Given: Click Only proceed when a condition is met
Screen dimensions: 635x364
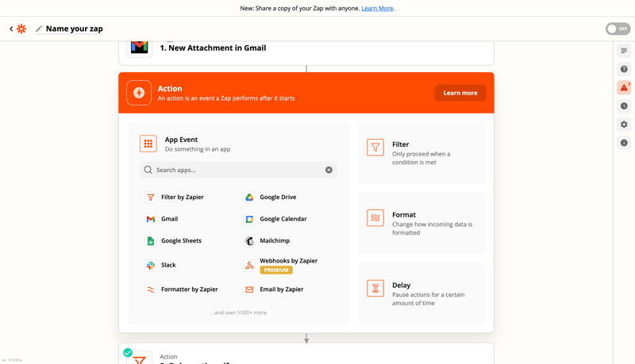Looking at the screenshot, I should [x=421, y=158].
